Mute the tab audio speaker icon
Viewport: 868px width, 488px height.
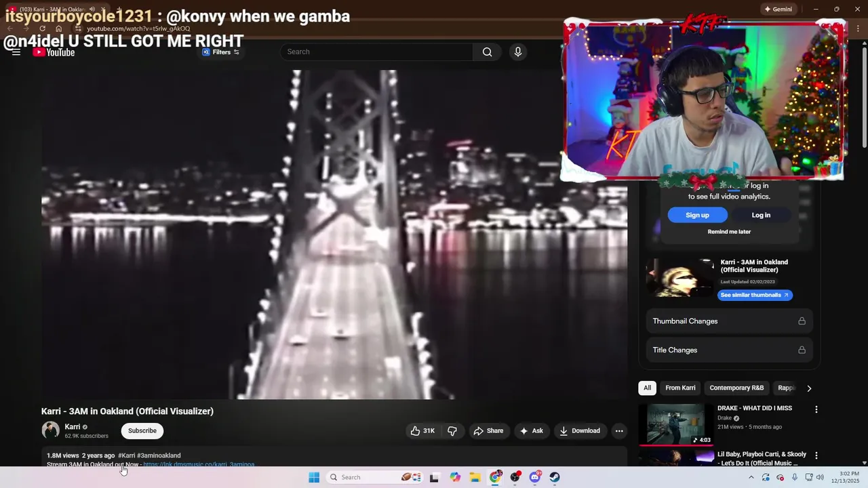92,9
